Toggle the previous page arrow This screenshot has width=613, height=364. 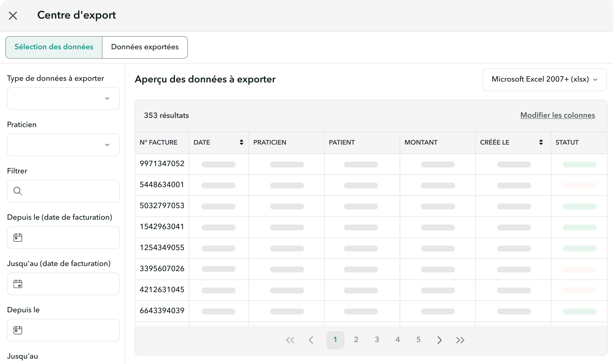tap(311, 340)
